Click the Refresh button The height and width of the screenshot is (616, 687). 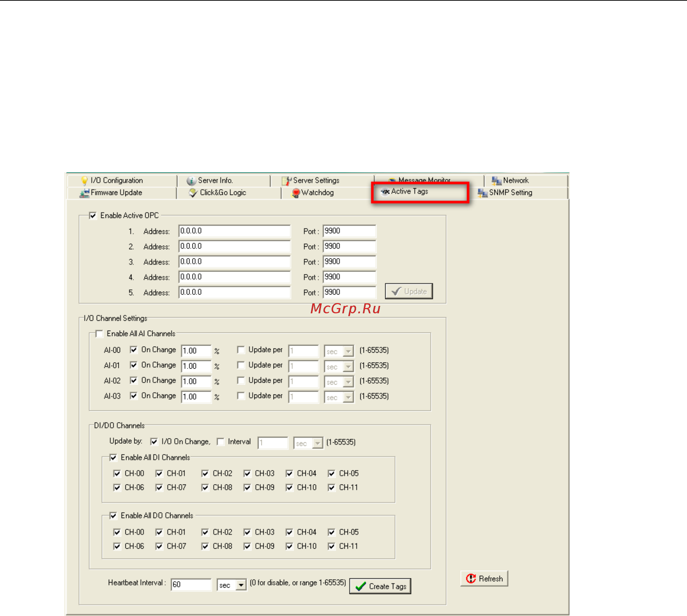point(484,578)
